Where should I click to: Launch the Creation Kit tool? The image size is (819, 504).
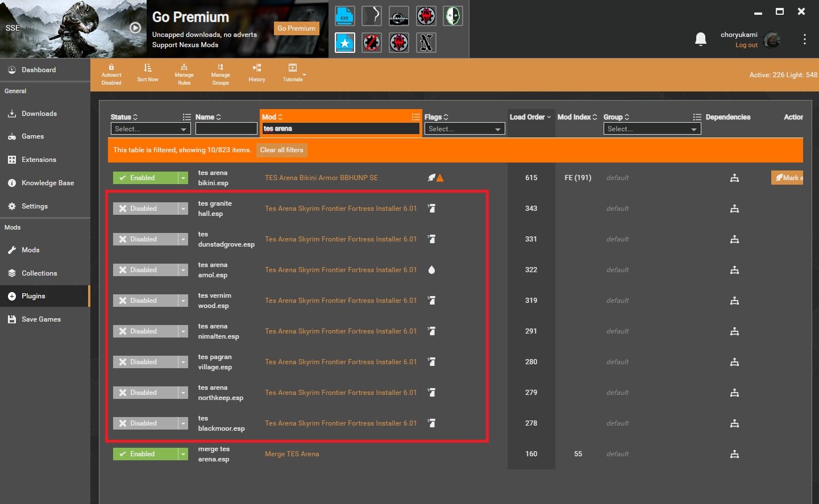pyautogui.click(x=399, y=16)
